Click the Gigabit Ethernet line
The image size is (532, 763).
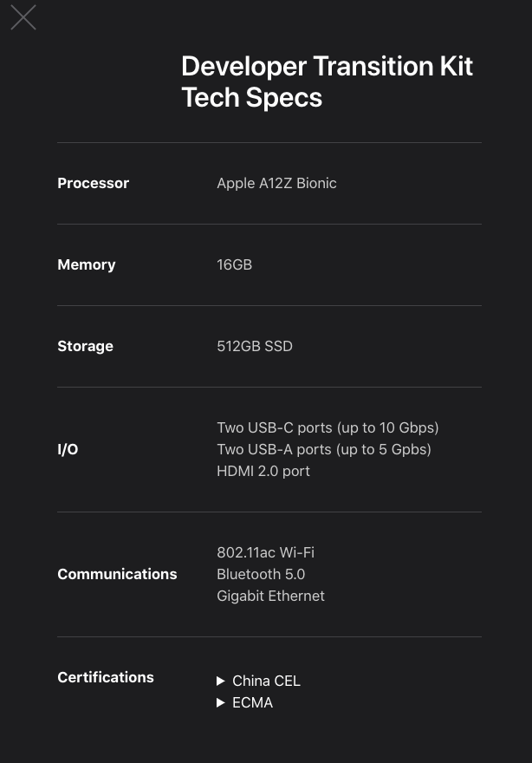[270, 597]
